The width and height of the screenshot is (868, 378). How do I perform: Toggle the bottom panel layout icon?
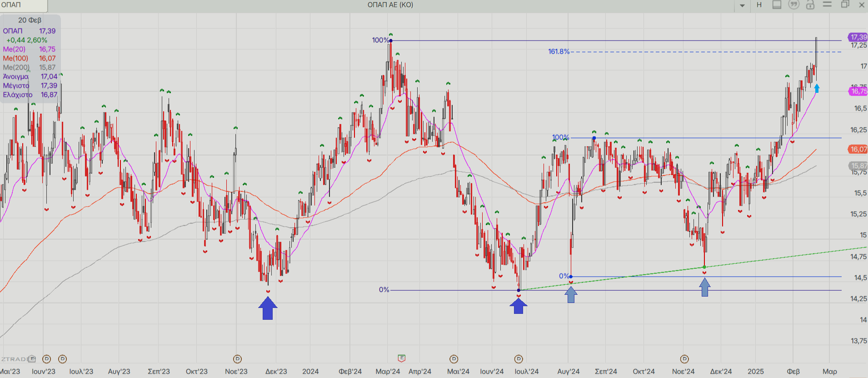tap(777, 5)
